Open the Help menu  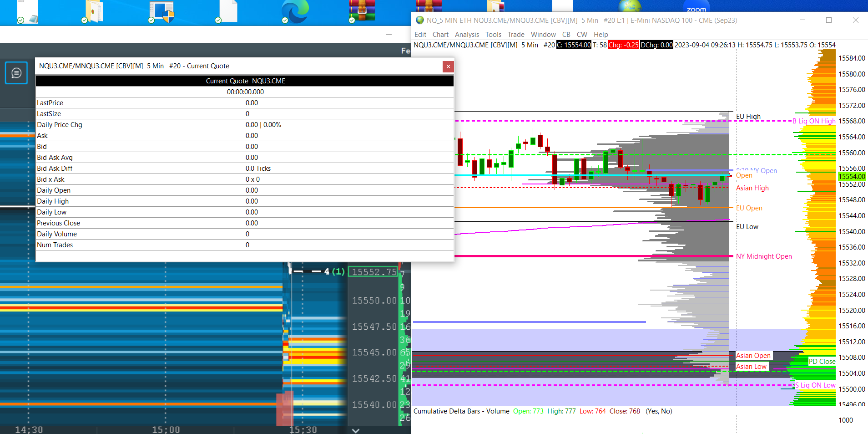[601, 35]
